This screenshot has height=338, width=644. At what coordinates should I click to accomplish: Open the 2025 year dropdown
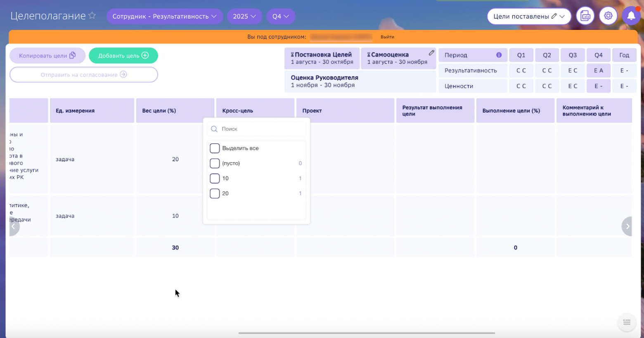point(244,17)
